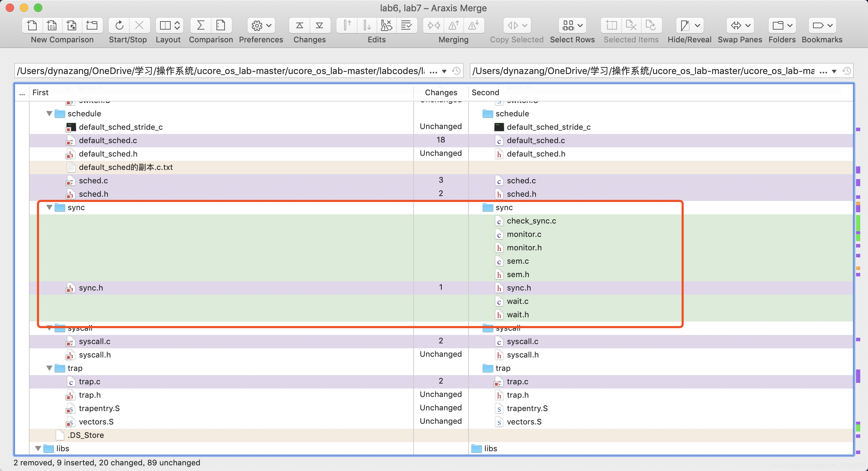
Task: Select the check_sync.c file in Second pane
Action: 531,220
